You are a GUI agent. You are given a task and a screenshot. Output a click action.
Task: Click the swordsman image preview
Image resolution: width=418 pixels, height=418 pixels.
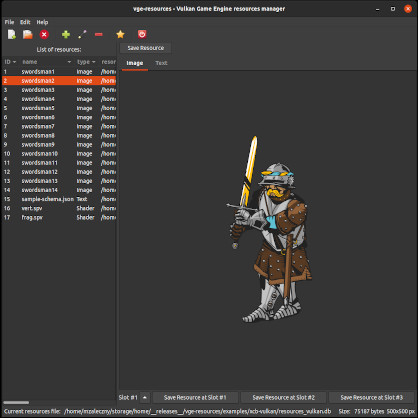(269, 229)
